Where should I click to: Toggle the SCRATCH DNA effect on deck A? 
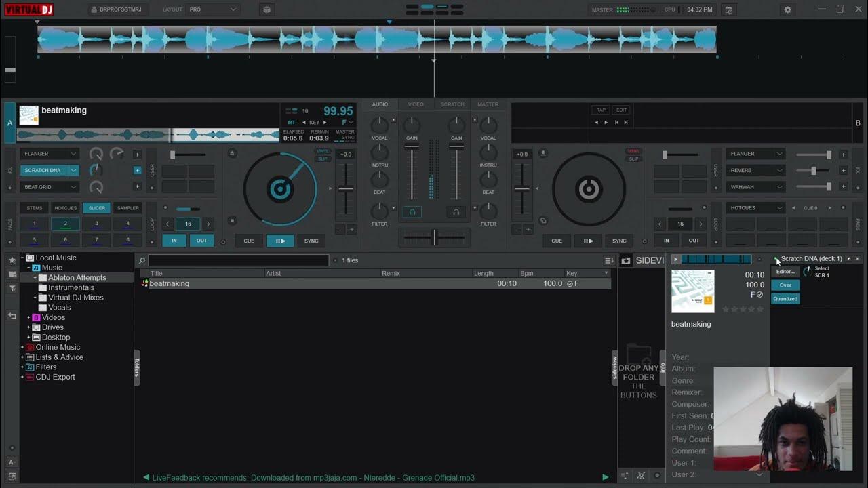[x=44, y=170]
